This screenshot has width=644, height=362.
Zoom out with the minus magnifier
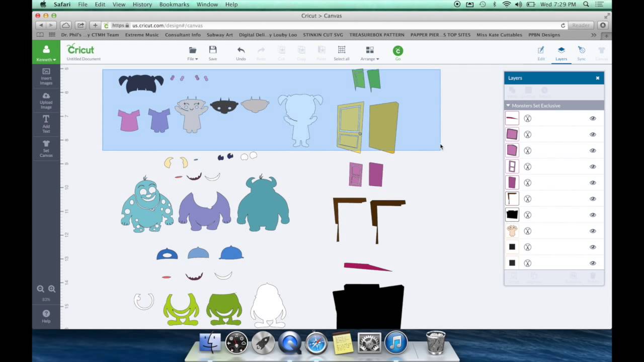pos(40,289)
